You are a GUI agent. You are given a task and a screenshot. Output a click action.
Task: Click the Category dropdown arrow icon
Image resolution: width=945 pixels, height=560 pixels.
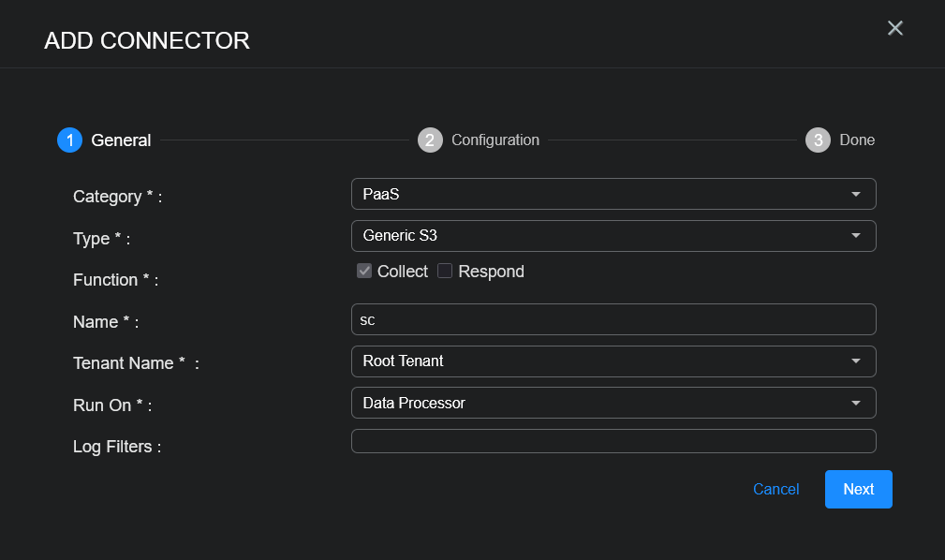855,195
